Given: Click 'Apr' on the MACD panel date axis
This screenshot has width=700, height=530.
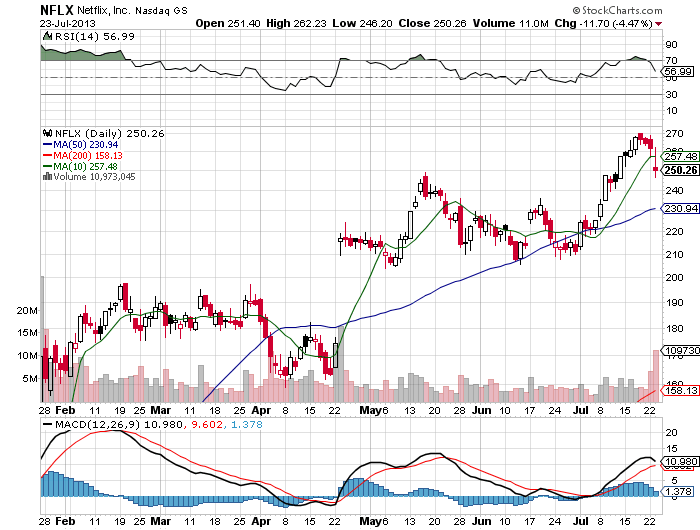Looking at the screenshot, I should (261, 522).
